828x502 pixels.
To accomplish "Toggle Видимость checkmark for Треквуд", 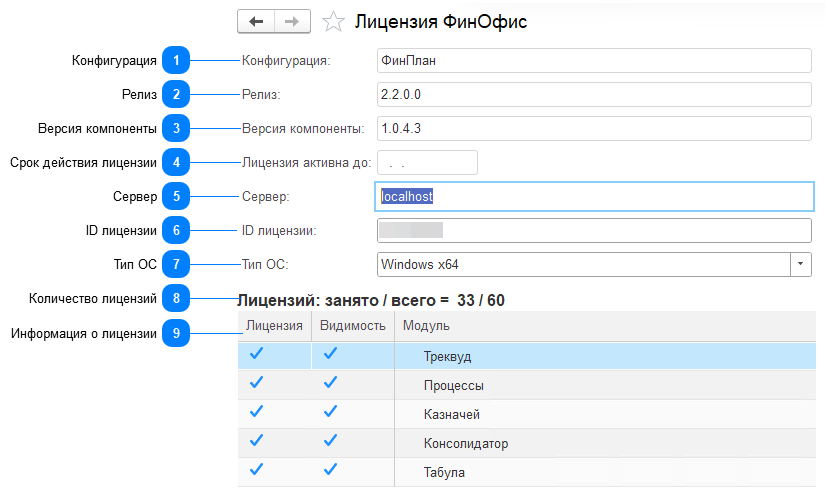I will 331,353.
